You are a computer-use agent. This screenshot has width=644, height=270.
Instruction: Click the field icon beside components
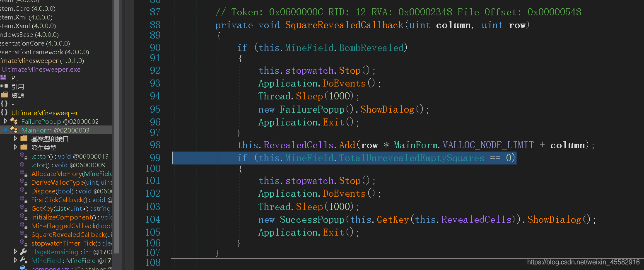click(x=24, y=268)
